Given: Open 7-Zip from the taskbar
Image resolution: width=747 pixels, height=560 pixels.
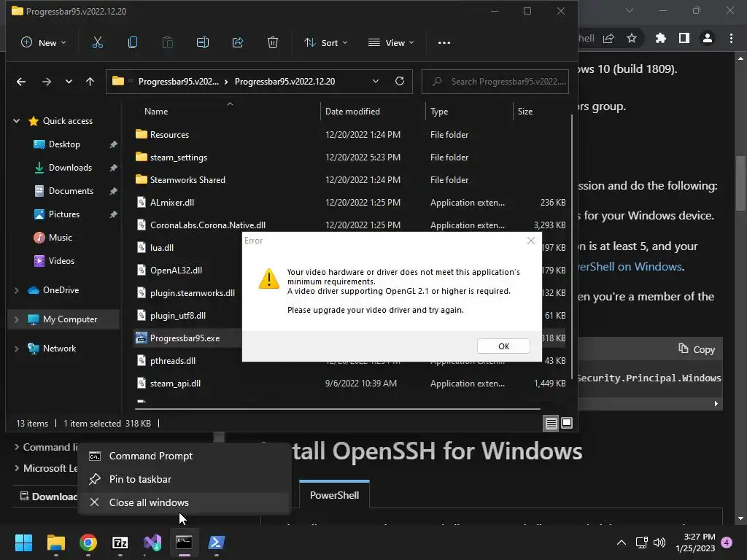Looking at the screenshot, I should 120,542.
